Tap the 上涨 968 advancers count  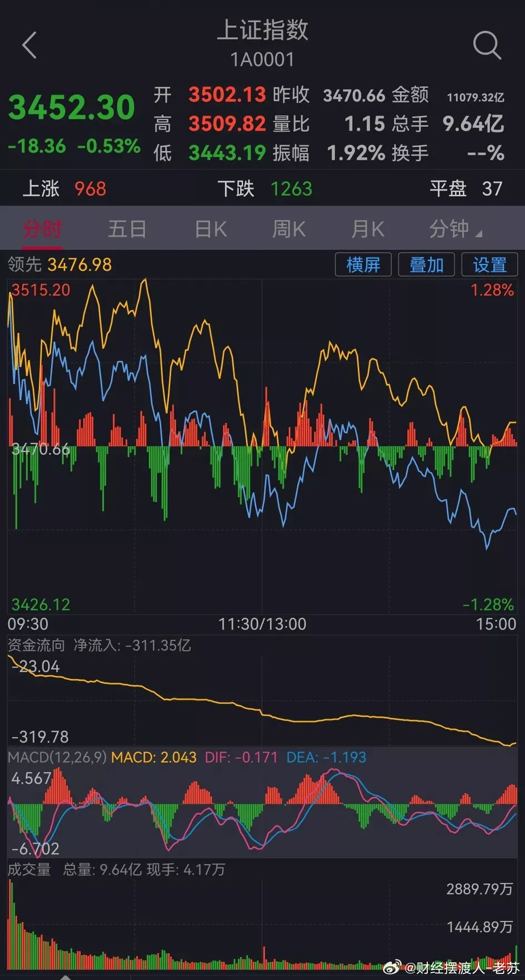coord(64,188)
